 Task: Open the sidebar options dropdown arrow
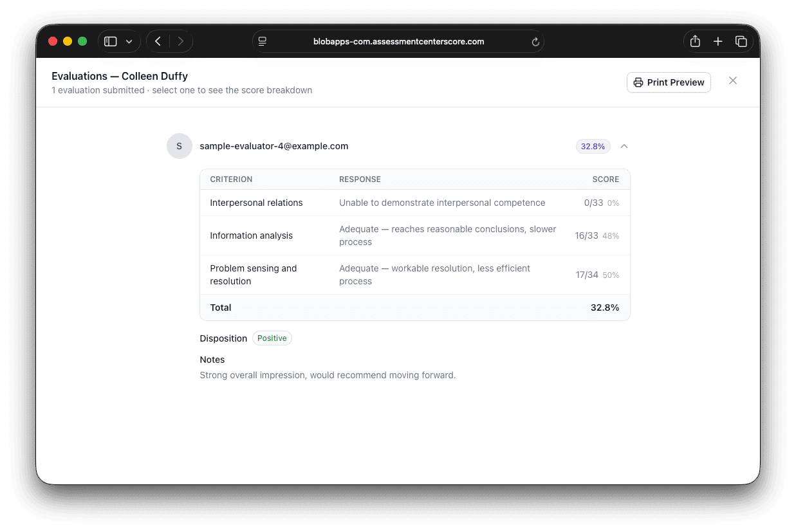click(x=129, y=41)
